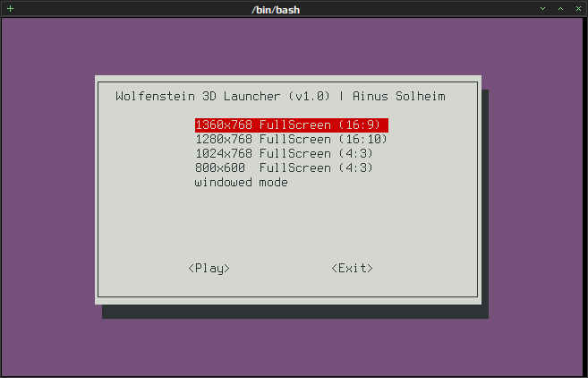Minimize the /bin/bash terminal window
This screenshot has width=588, height=378.
click(x=542, y=9)
